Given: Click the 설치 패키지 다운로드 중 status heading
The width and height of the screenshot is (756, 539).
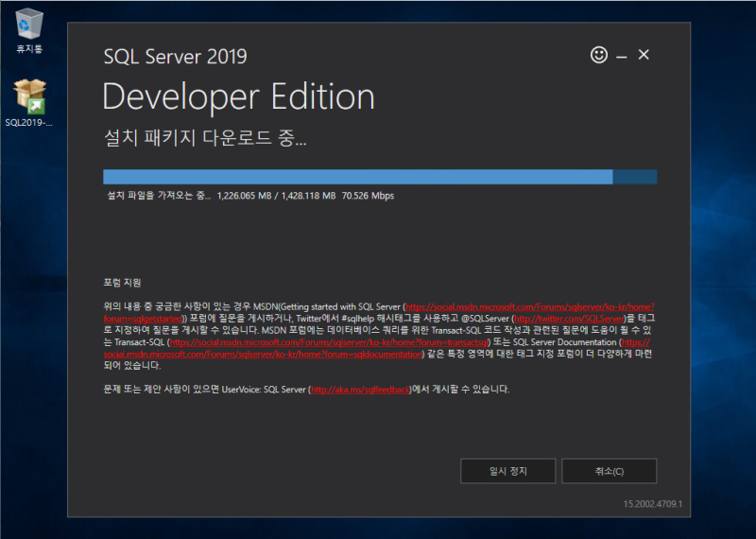Looking at the screenshot, I should (x=205, y=138).
